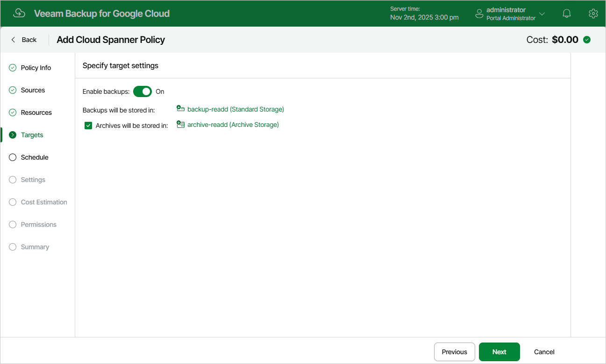The width and height of the screenshot is (606, 364).
Task: Turn off the Enable backups toggle
Action: click(x=143, y=91)
